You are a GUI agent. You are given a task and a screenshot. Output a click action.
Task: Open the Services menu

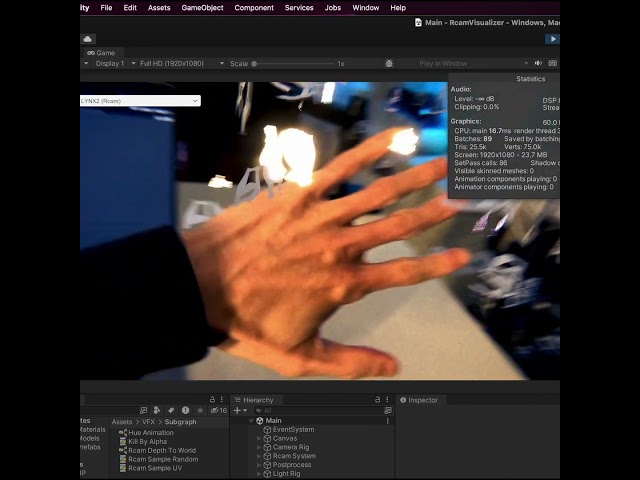pos(299,8)
